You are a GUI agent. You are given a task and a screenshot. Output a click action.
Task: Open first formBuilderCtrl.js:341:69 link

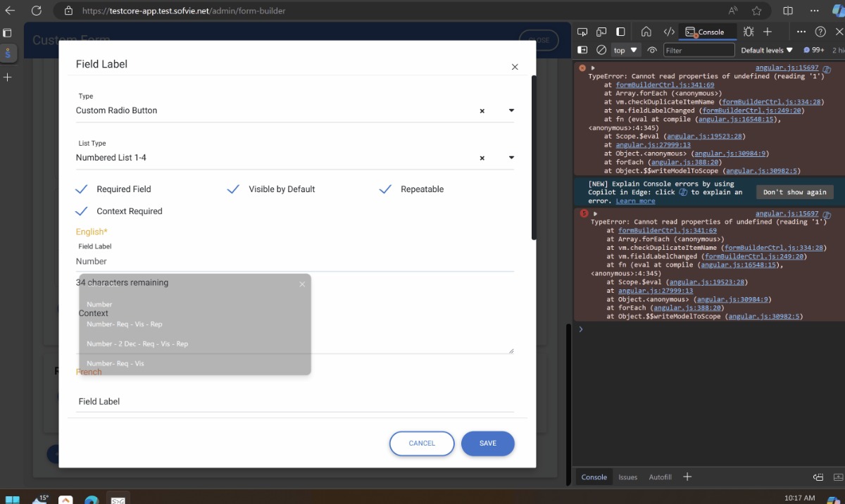point(665,85)
